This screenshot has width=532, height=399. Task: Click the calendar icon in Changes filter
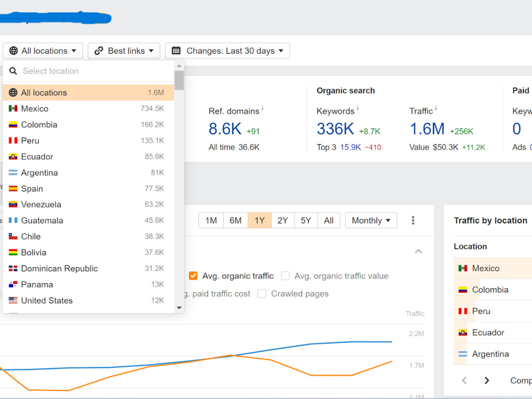coord(176,51)
